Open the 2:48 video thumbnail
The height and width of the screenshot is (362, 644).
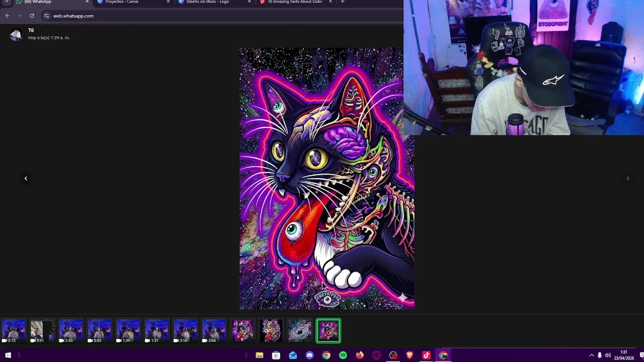[x=214, y=331]
